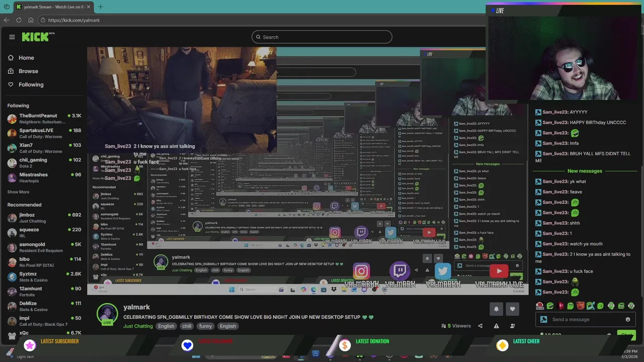This screenshot has width=644, height=362.
Task: Open a new browser tab
Action: (x=100, y=7)
